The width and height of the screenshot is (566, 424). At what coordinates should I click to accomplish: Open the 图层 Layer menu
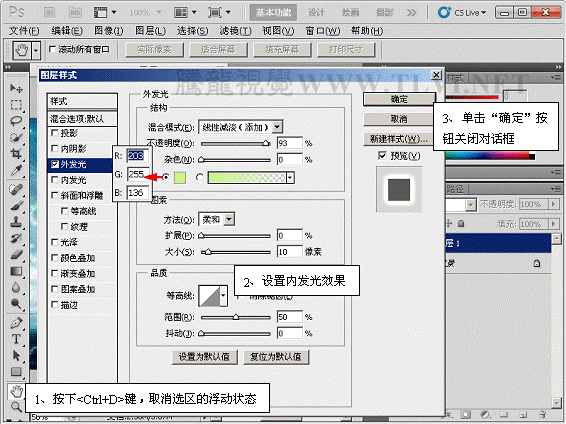click(150, 31)
